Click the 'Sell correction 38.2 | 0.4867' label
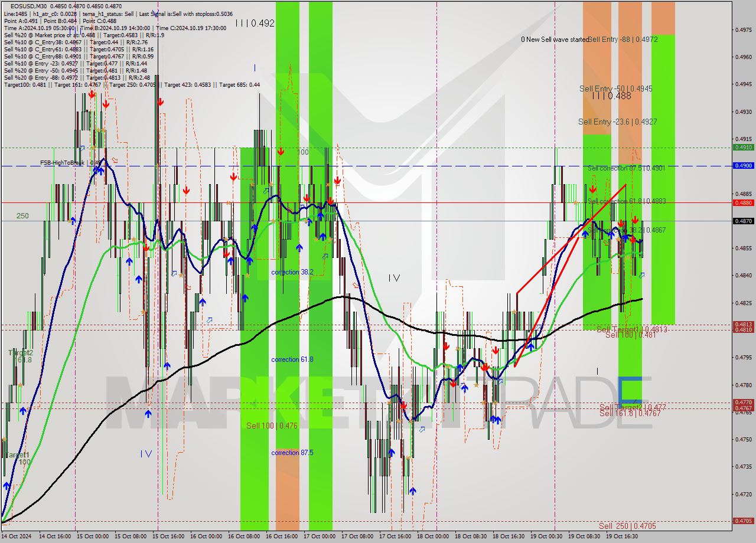This screenshot has height=543, width=756. click(x=627, y=230)
